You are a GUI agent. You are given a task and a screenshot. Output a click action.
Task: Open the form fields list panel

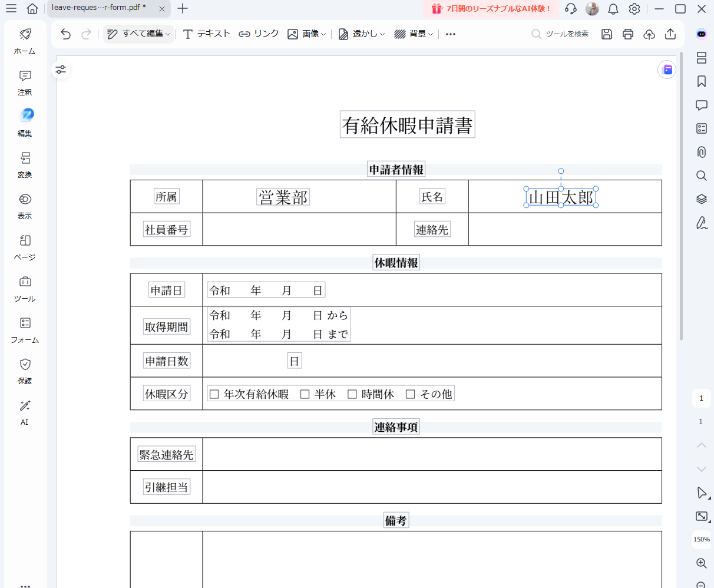point(701,128)
